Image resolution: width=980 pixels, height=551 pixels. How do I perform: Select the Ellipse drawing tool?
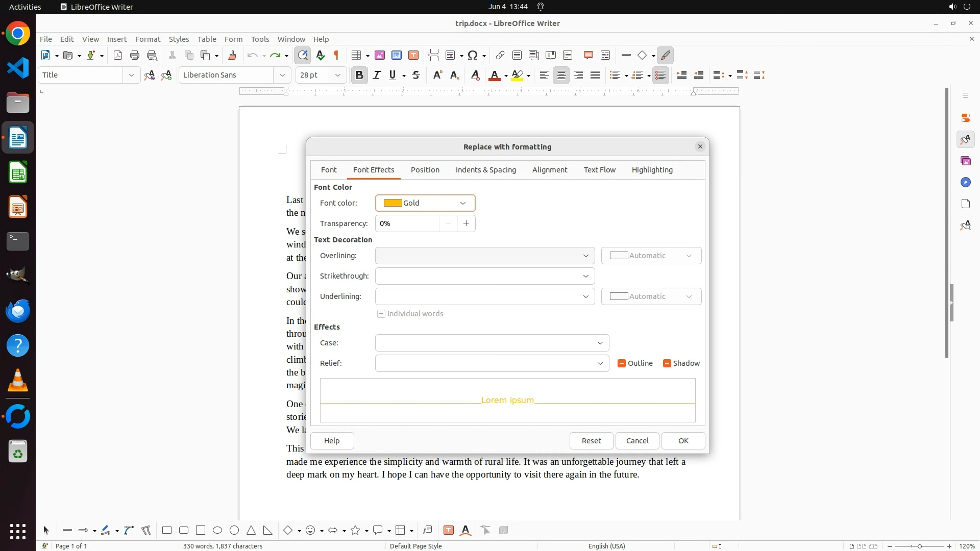coord(217,530)
